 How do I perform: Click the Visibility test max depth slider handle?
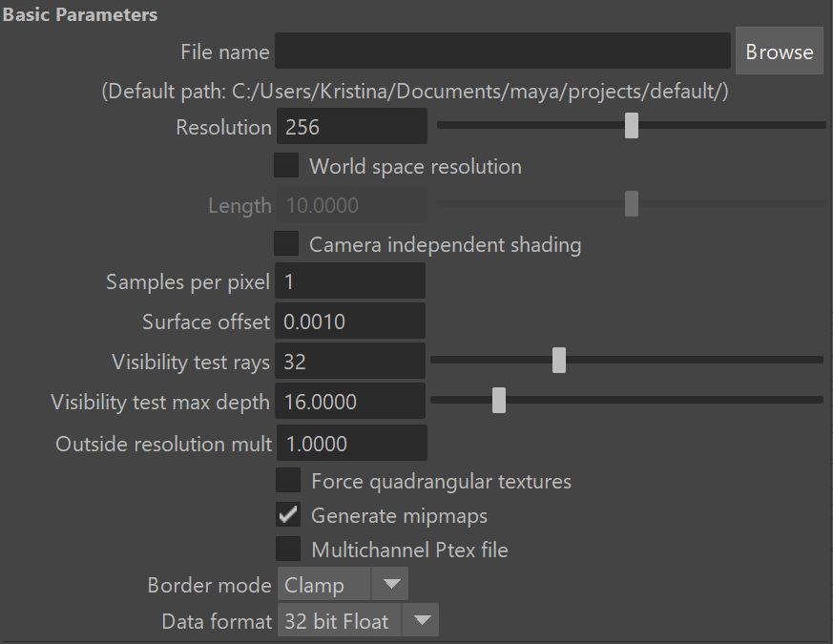[x=499, y=400]
